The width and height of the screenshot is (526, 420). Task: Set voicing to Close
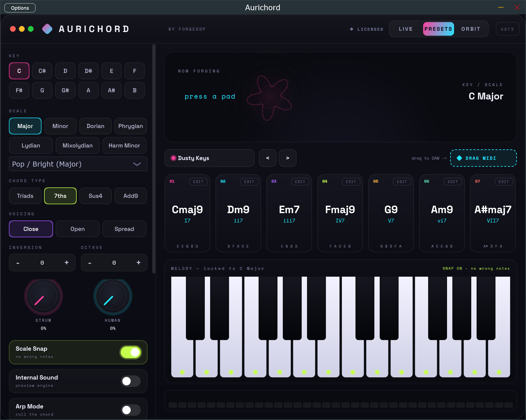click(x=31, y=229)
